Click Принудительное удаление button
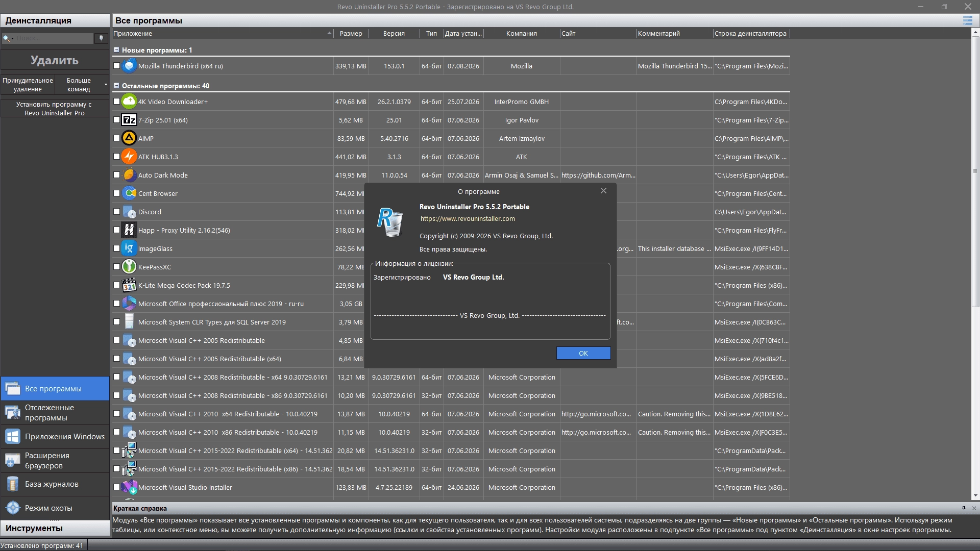 click(x=28, y=85)
